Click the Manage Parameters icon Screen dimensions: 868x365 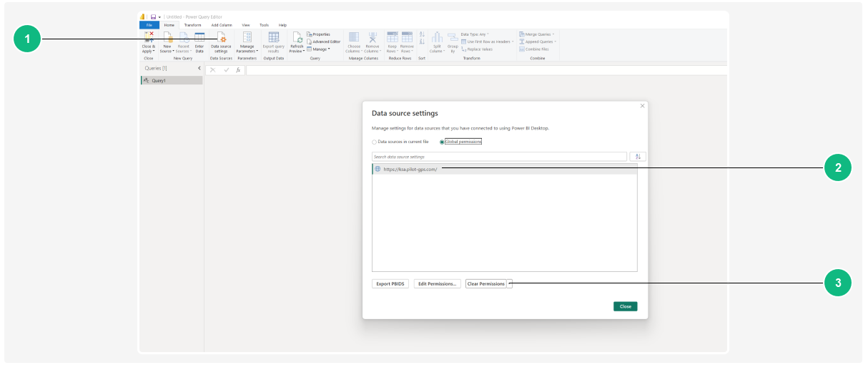point(247,38)
